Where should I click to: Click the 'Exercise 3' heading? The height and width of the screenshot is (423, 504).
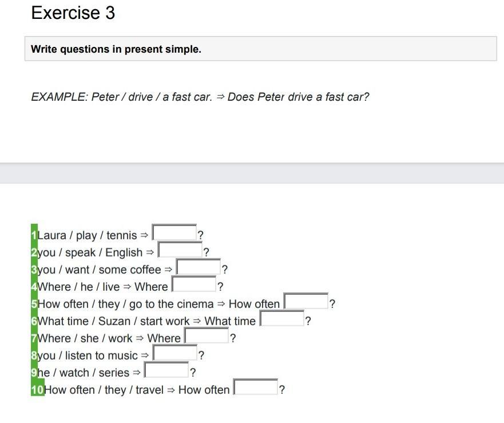(x=73, y=13)
